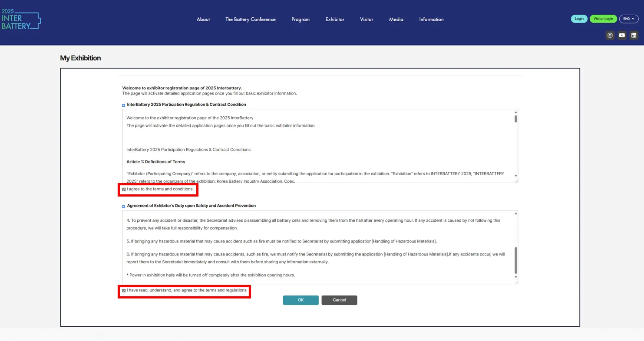This screenshot has width=644, height=341.
Task: Open The Battery Conference menu
Action: pos(251,20)
